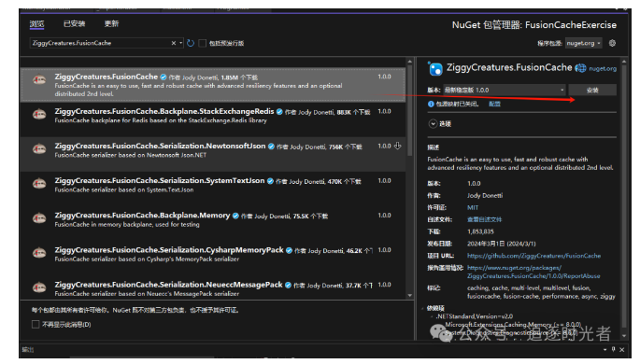Click the package search input field
This screenshot has width=640, height=364.
100,43
